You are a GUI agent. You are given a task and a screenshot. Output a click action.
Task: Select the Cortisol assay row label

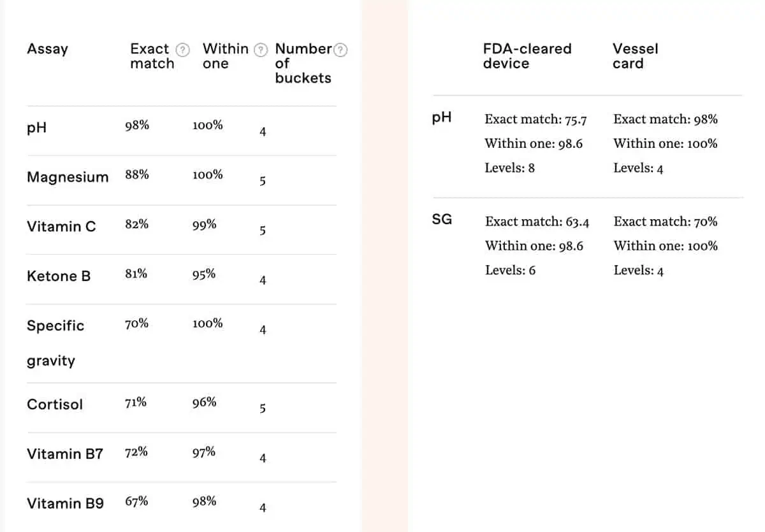pos(55,404)
